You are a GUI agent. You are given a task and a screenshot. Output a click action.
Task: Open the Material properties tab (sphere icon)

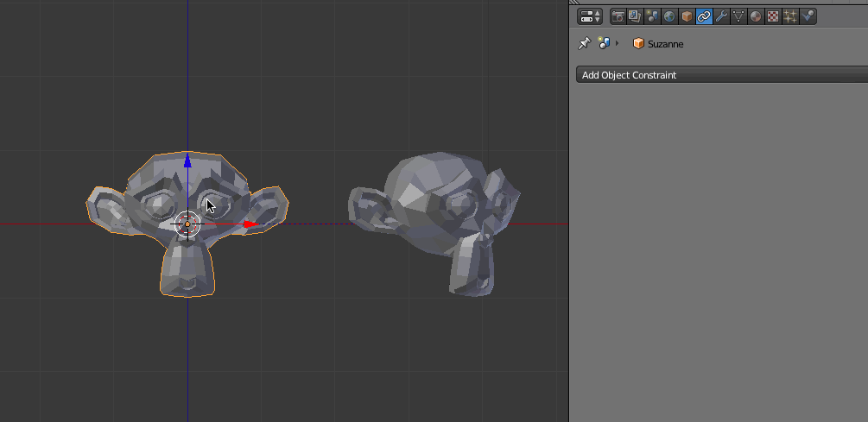755,16
